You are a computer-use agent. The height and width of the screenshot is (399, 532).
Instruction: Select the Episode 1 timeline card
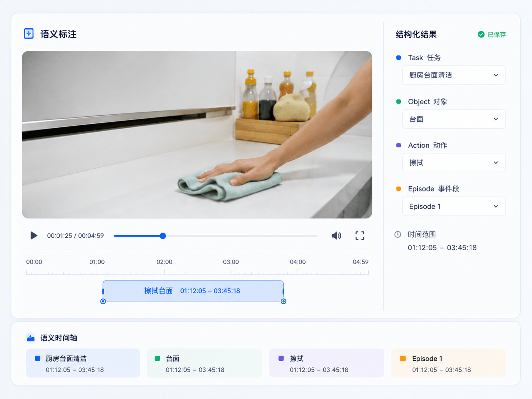point(449,363)
